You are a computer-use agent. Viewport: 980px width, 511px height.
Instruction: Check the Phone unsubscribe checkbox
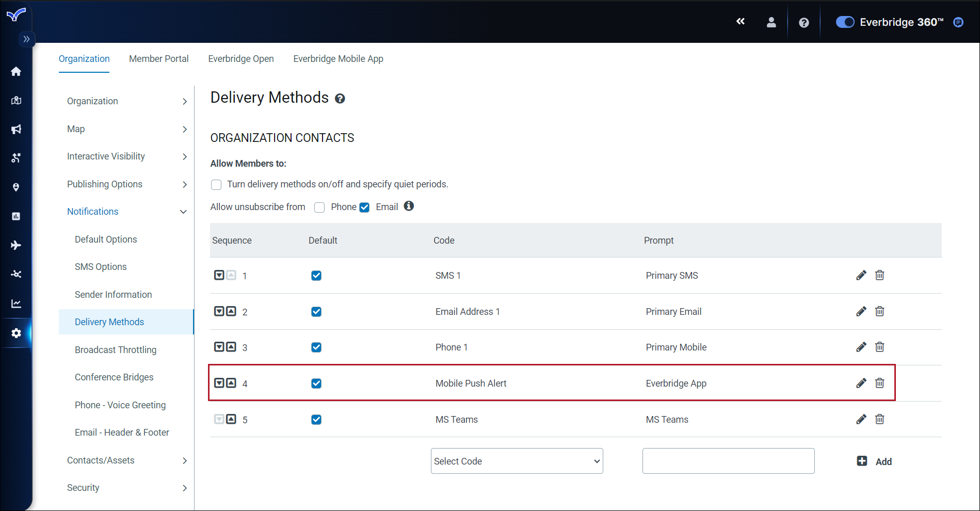click(319, 207)
